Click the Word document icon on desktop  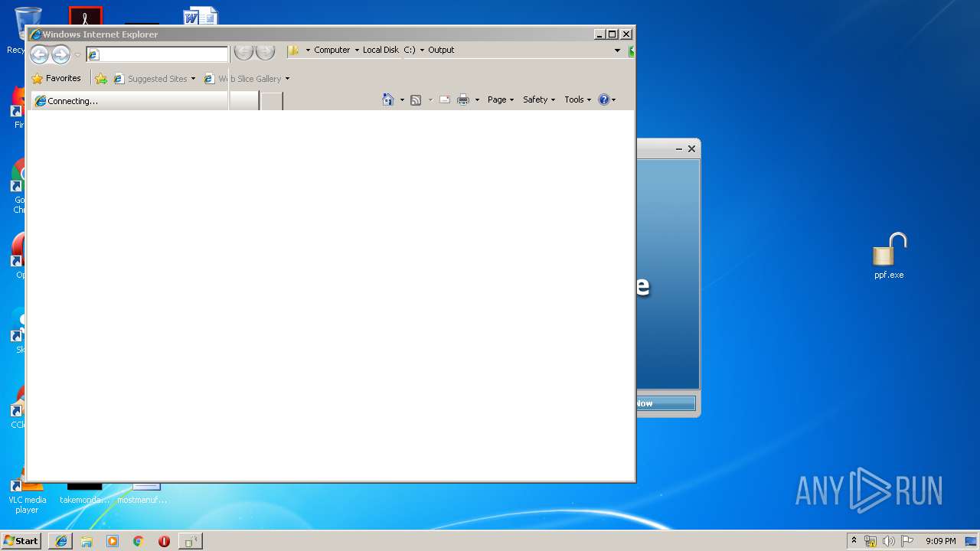[x=201, y=16]
